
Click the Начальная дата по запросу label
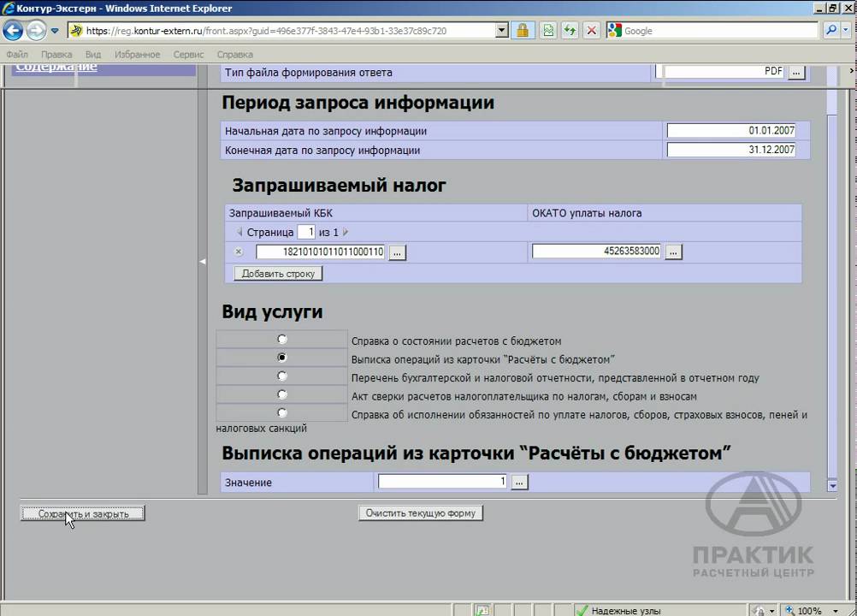326,131
